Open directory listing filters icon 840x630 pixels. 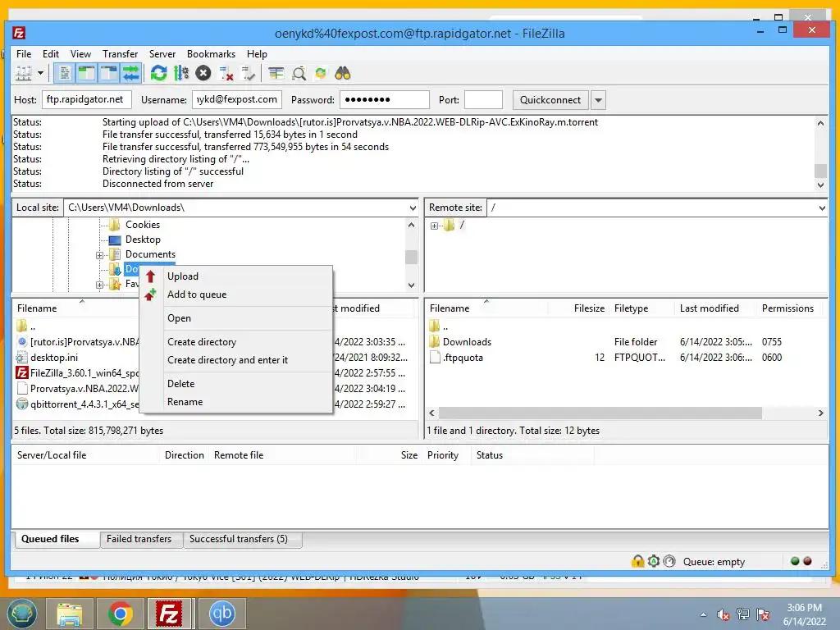(x=276, y=73)
